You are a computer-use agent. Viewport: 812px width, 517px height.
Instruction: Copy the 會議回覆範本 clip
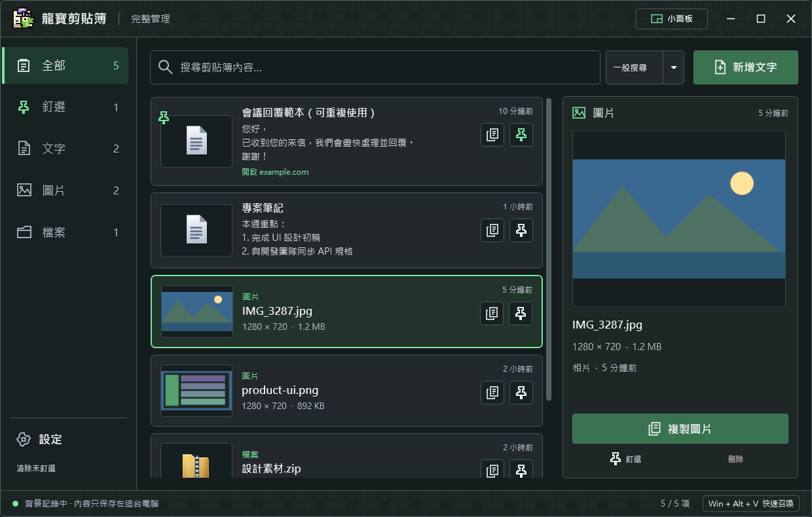[x=492, y=135]
